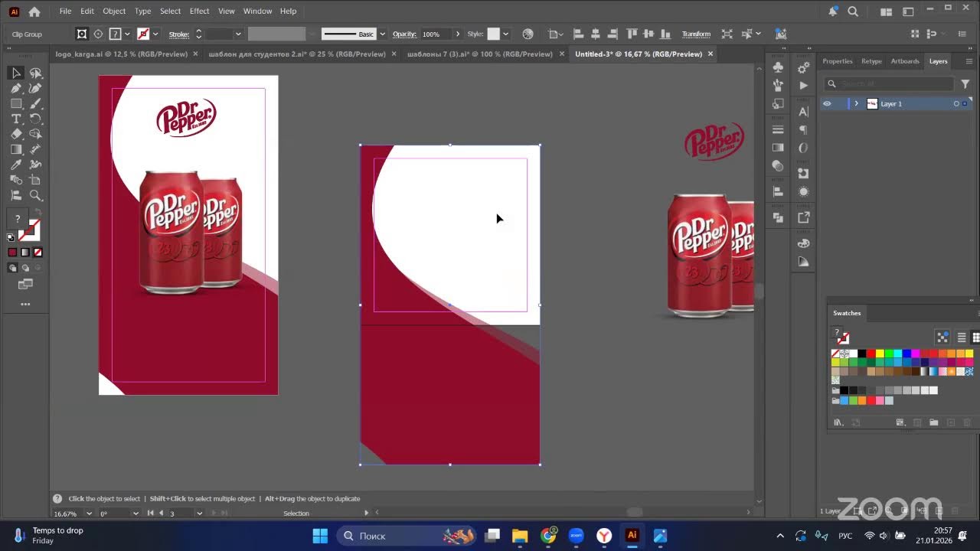
Task: Switch swatches to list view
Action: (x=962, y=337)
